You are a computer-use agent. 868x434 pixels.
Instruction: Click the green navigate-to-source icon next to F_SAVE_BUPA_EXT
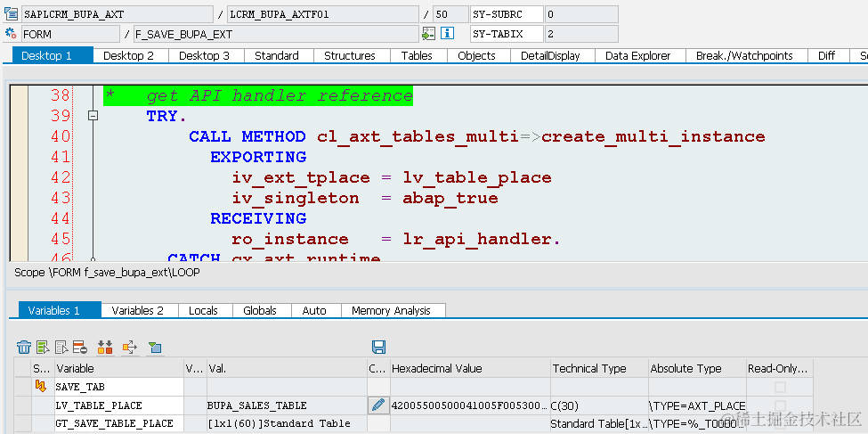pos(428,34)
